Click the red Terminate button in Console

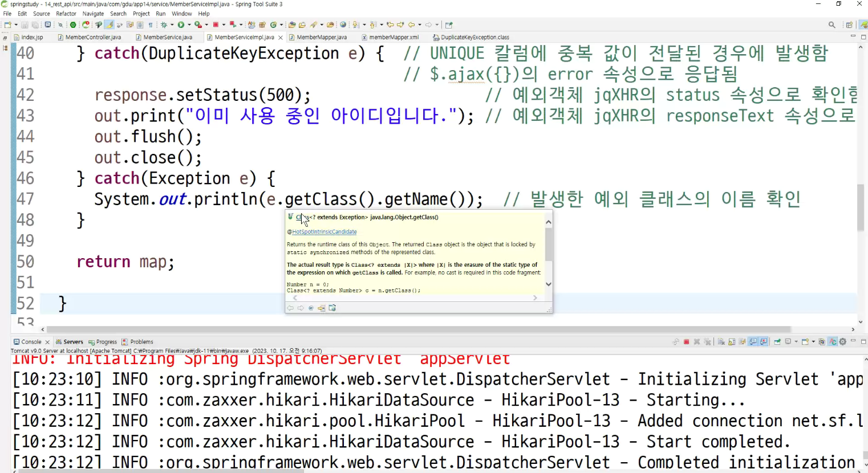(687, 342)
